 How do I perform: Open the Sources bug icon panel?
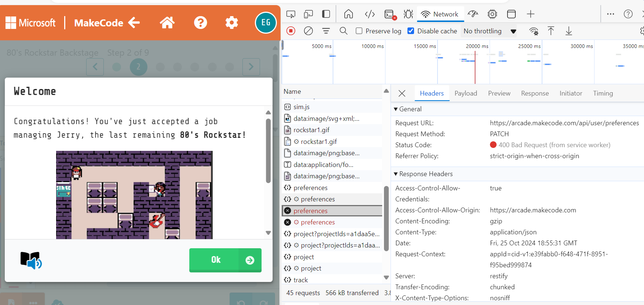click(x=408, y=14)
